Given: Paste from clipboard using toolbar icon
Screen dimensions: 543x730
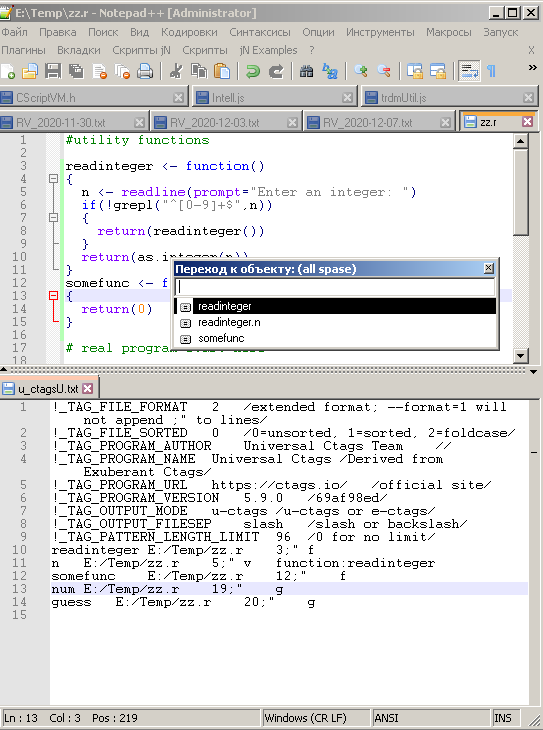Looking at the screenshot, I should click(x=222, y=71).
